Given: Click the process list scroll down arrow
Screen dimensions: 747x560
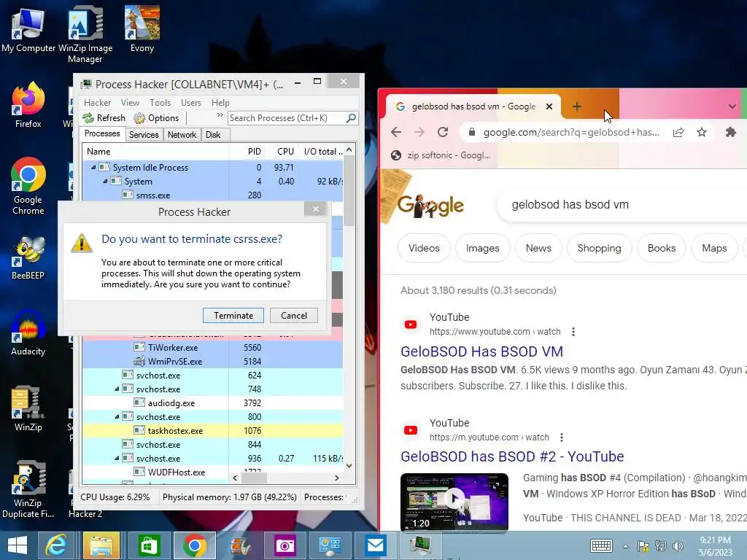Looking at the screenshot, I should point(349,466).
